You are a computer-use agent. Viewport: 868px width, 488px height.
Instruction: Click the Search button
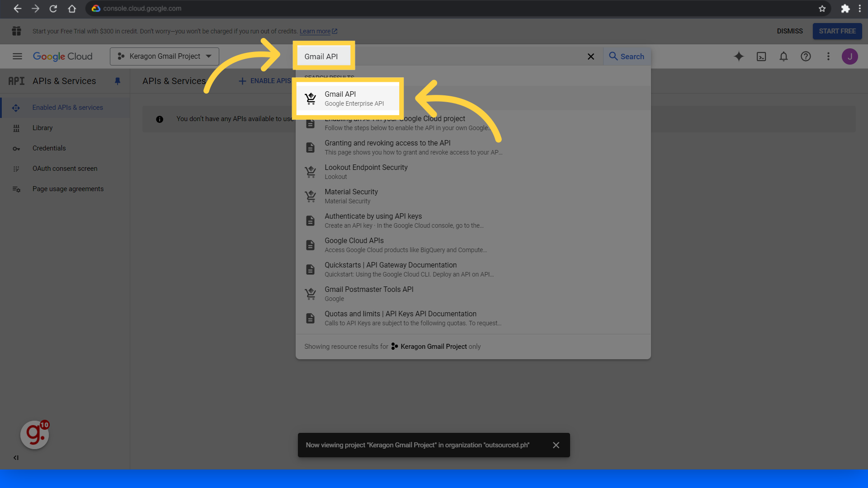pyautogui.click(x=627, y=56)
